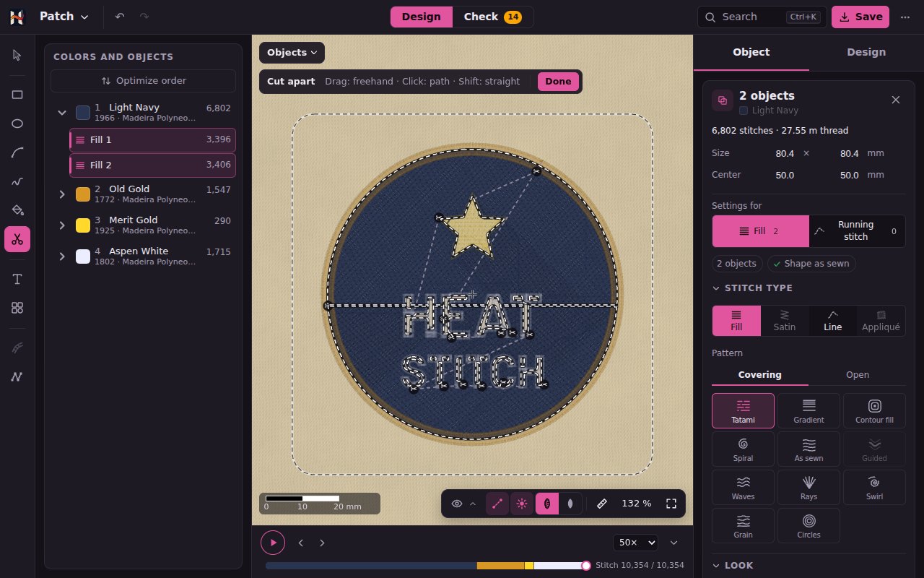Open the more options ellipsis menu
The image size is (924, 578).
click(x=905, y=17)
